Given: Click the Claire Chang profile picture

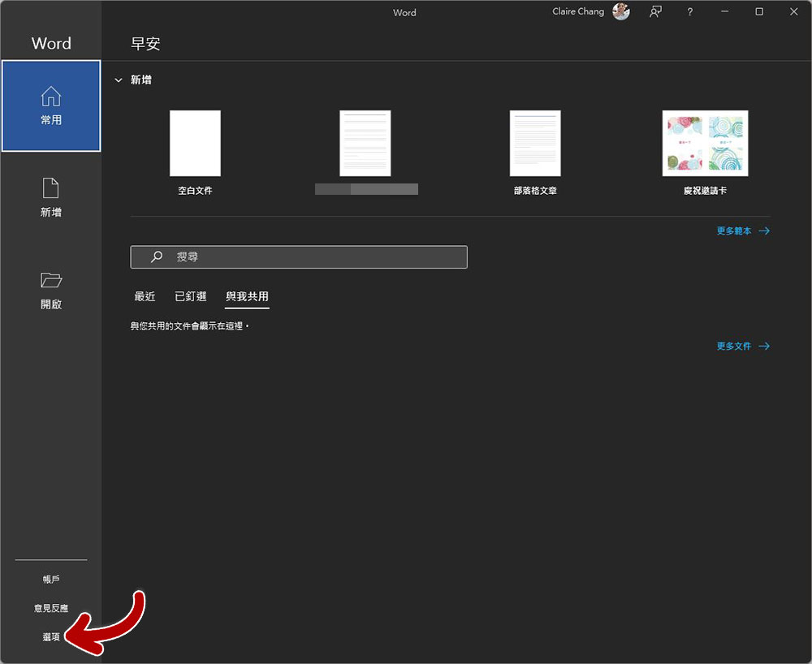Looking at the screenshot, I should click(621, 11).
